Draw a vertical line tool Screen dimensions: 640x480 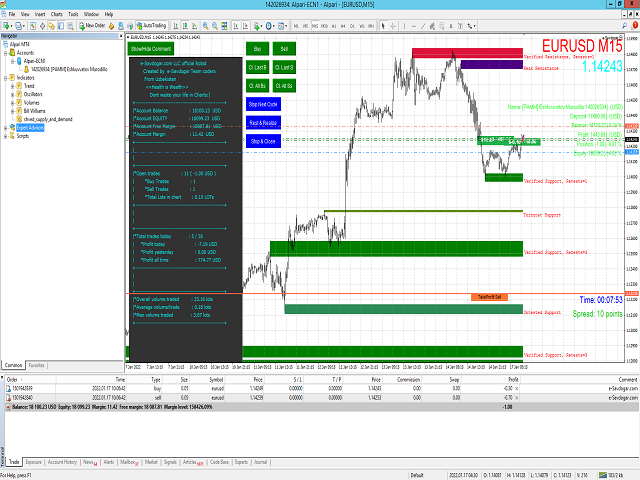click(404, 26)
